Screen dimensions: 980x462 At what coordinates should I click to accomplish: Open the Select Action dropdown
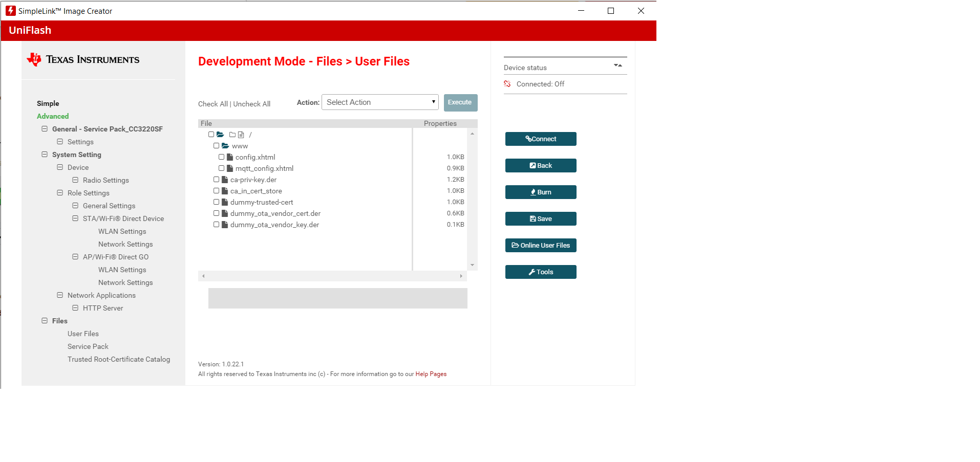coord(380,102)
